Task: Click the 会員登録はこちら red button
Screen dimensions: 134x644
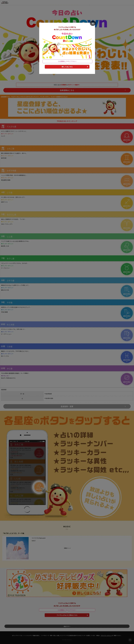Action: (x=67, y=90)
